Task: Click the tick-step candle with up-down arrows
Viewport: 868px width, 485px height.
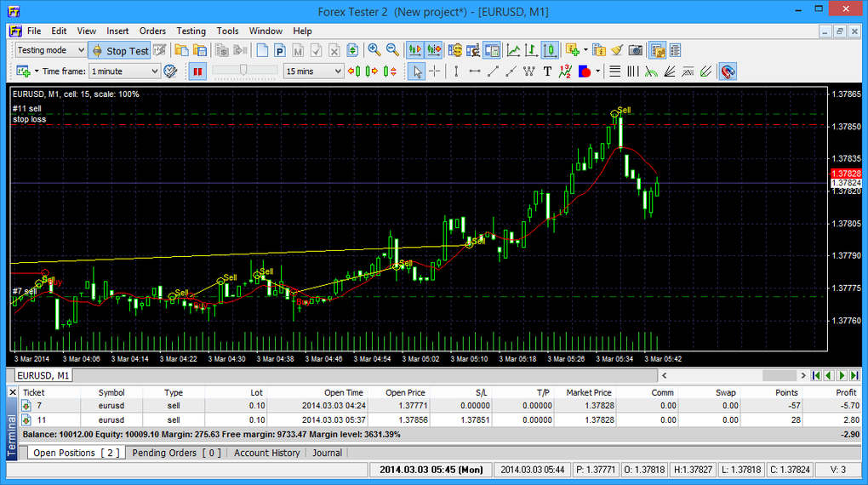Action: [x=390, y=71]
